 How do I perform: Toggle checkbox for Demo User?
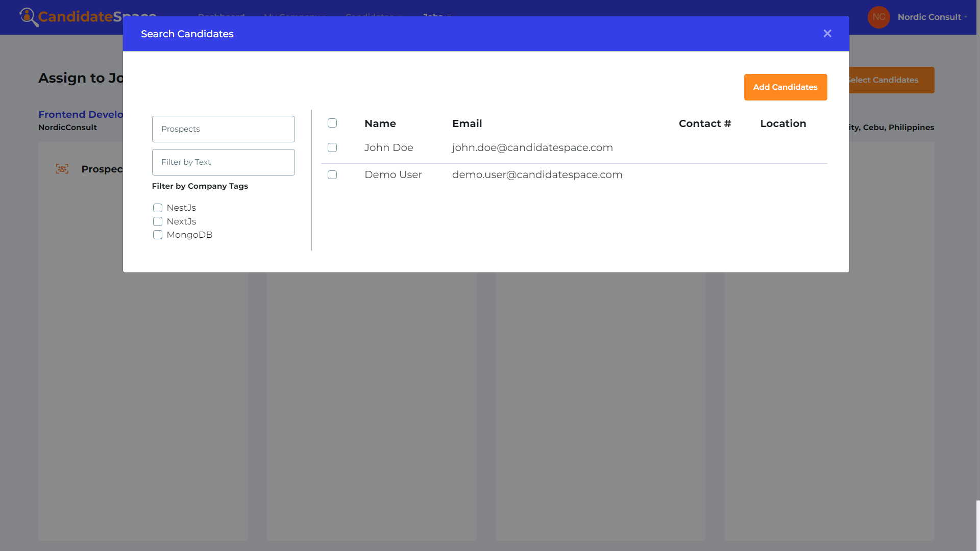point(332,175)
